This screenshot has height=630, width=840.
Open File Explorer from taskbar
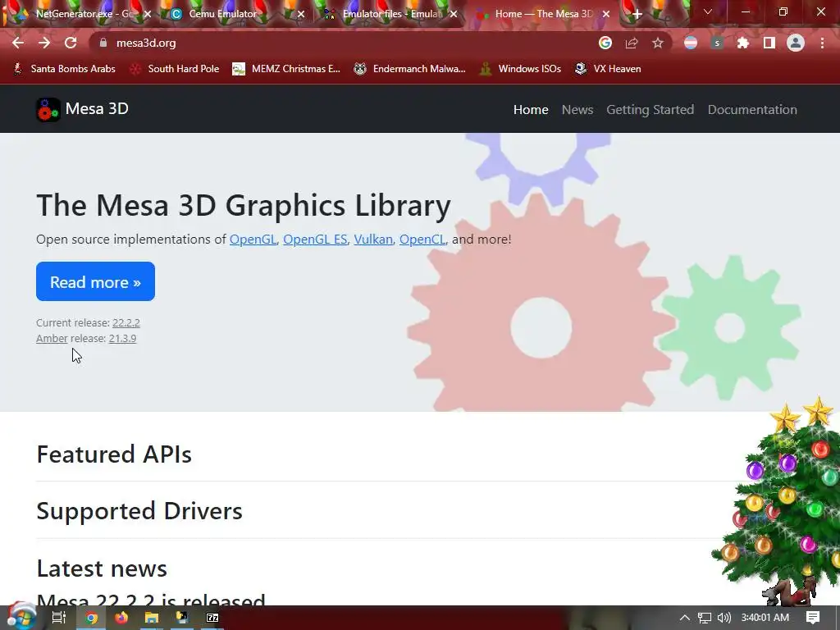(x=152, y=618)
